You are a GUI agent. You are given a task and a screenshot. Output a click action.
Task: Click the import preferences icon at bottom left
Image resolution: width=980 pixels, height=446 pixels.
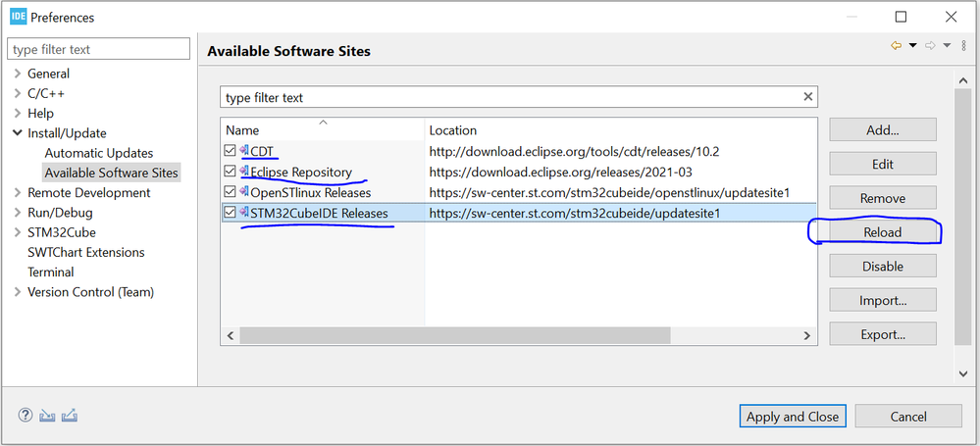coord(47,416)
